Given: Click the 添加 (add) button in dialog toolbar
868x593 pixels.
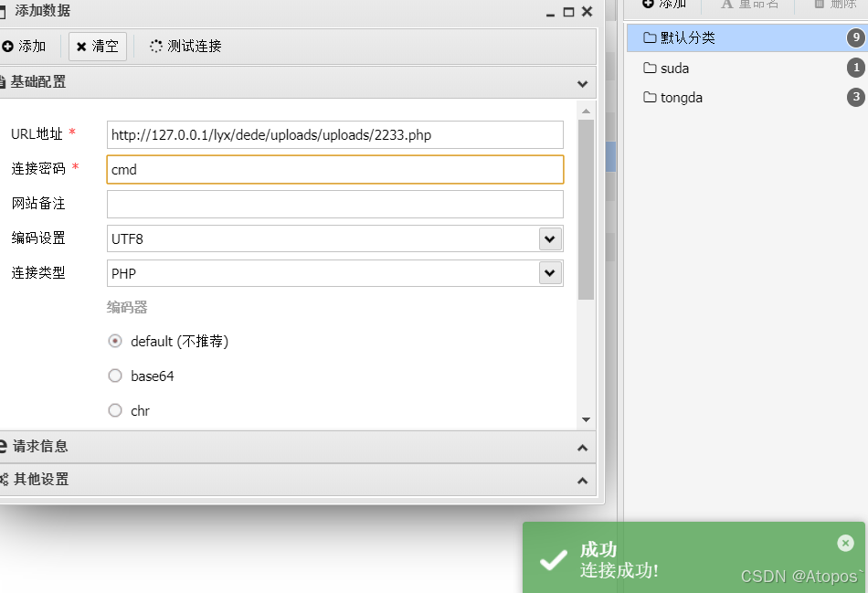Looking at the screenshot, I should pos(24,46).
